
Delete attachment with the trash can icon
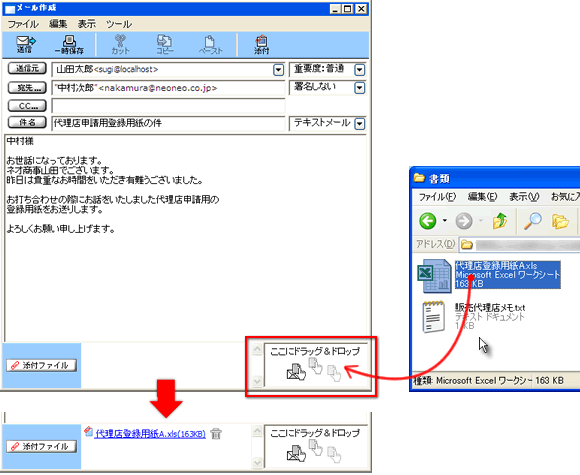point(216,433)
